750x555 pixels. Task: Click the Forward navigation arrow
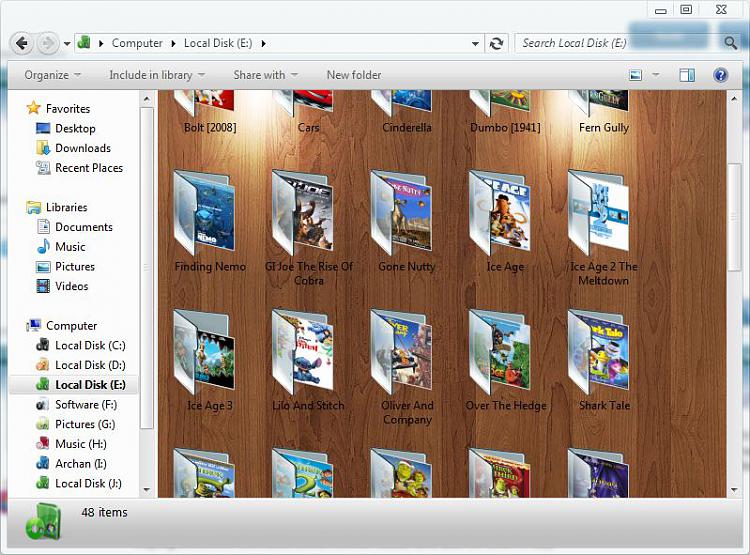click(48, 44)
